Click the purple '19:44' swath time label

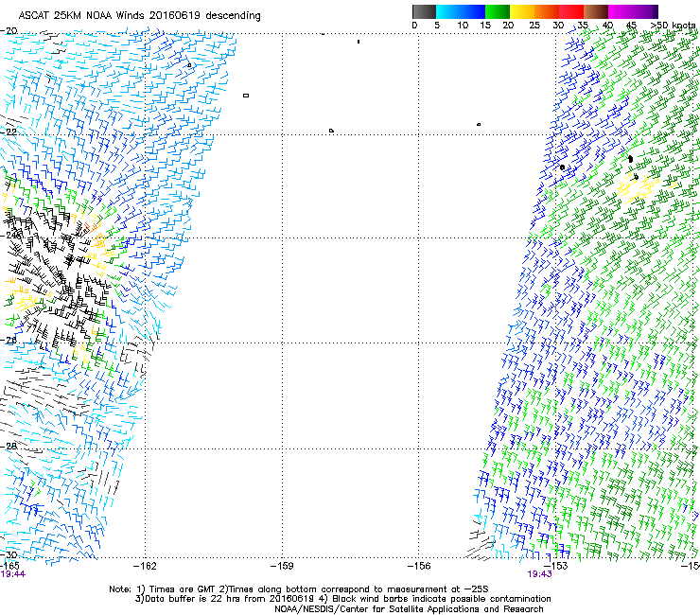point(13,574)
